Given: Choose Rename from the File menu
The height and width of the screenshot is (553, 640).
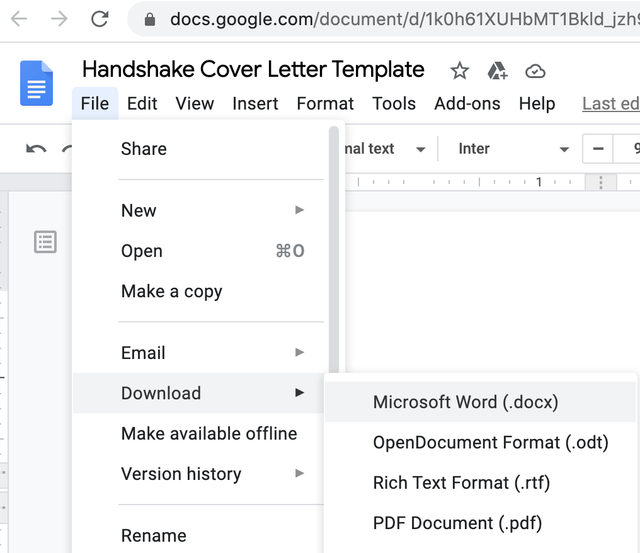Looking at the screenshot, I should [198, 535].
